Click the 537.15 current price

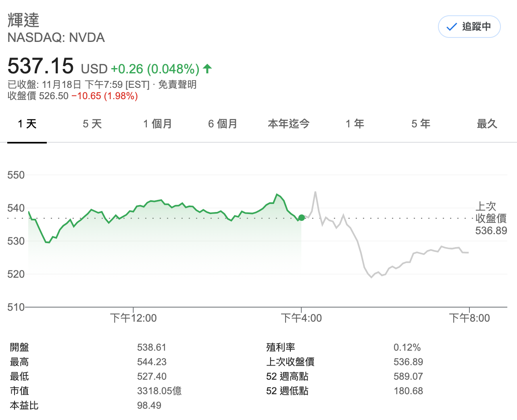coord(41,66)
